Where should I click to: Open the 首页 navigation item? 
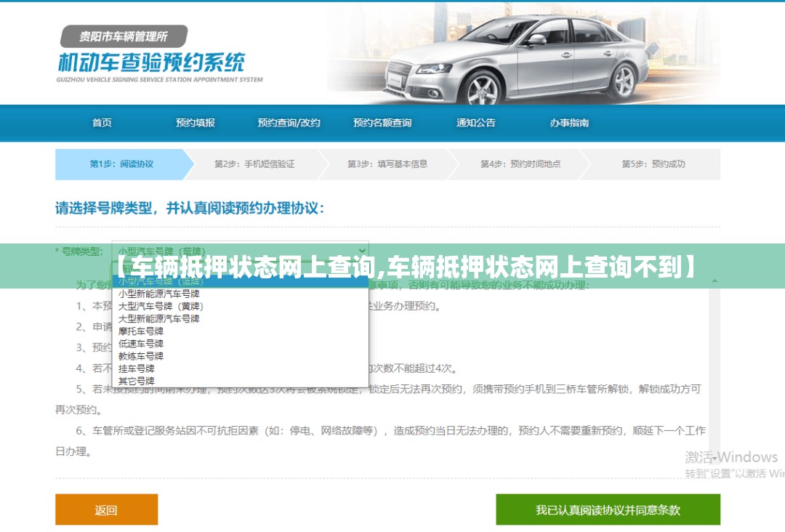(x=102, y=123)
